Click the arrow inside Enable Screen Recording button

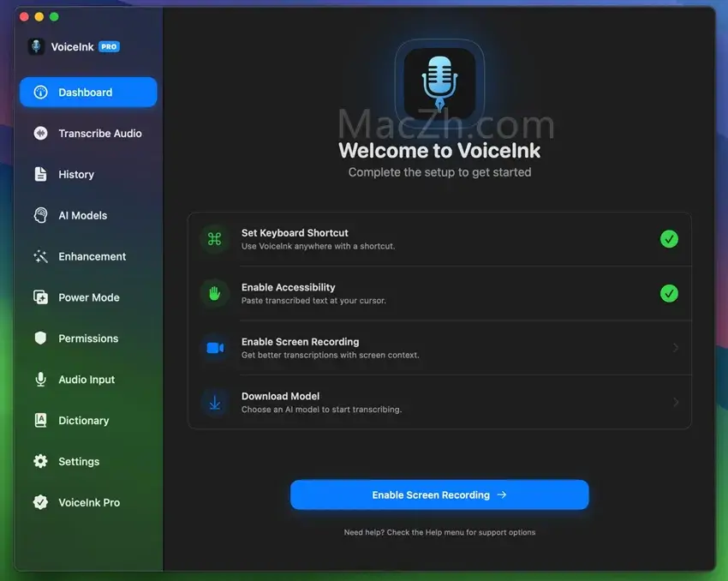501,494
